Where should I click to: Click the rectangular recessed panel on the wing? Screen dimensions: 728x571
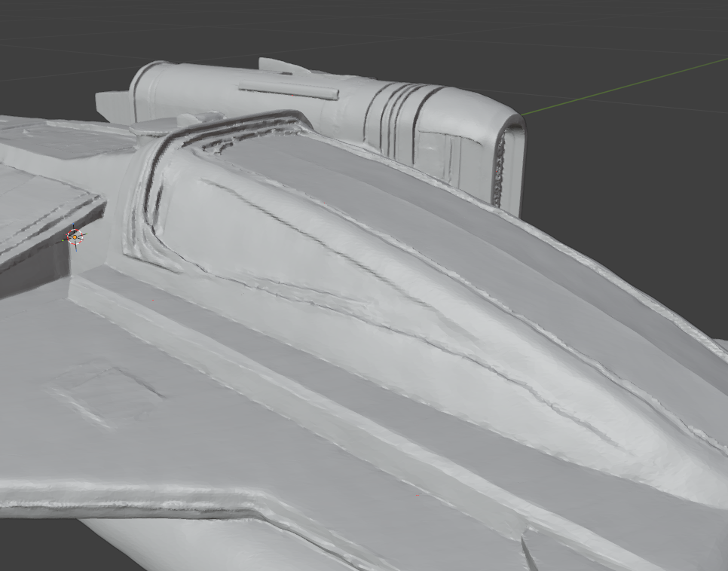[106, 396]
